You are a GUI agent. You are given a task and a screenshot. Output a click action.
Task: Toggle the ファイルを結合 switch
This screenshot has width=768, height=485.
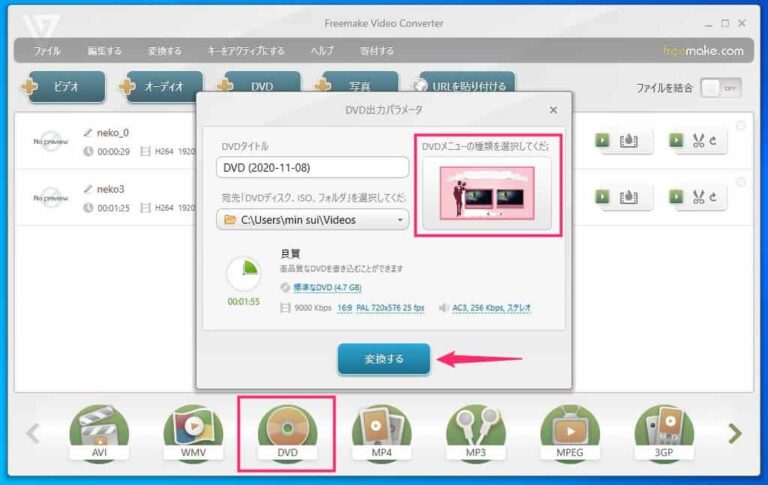[x=720, y=88]
